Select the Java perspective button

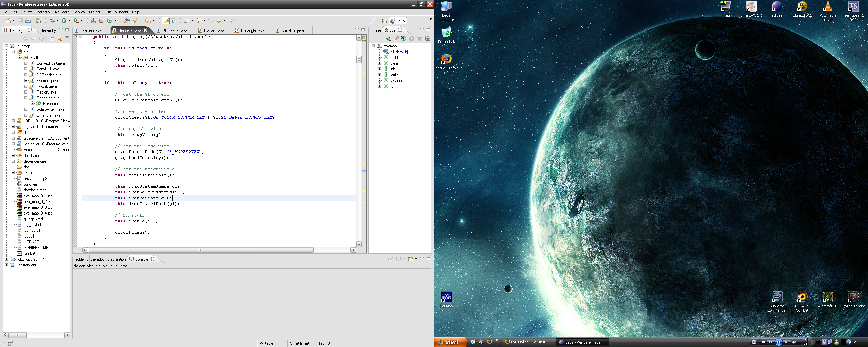(x=398, y=21)
